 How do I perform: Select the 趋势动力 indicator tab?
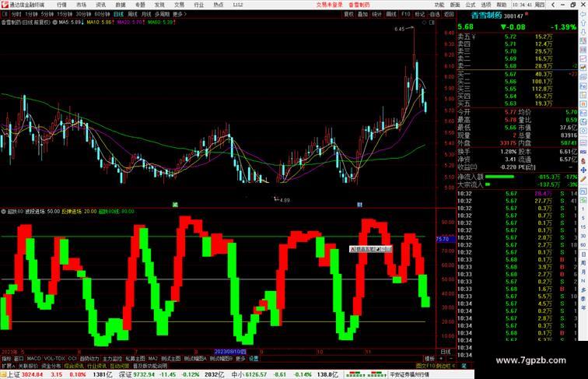pyautogui.click(x=89, y=359)
